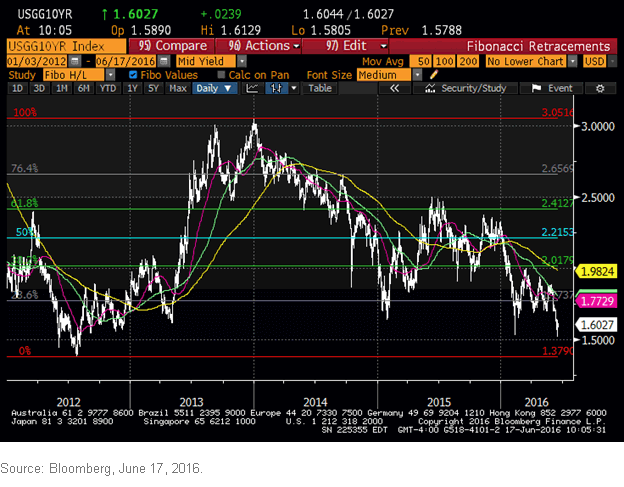The image size is (624, 487).
Task: Select the 6M range tab
Action: tap(84, 88)
